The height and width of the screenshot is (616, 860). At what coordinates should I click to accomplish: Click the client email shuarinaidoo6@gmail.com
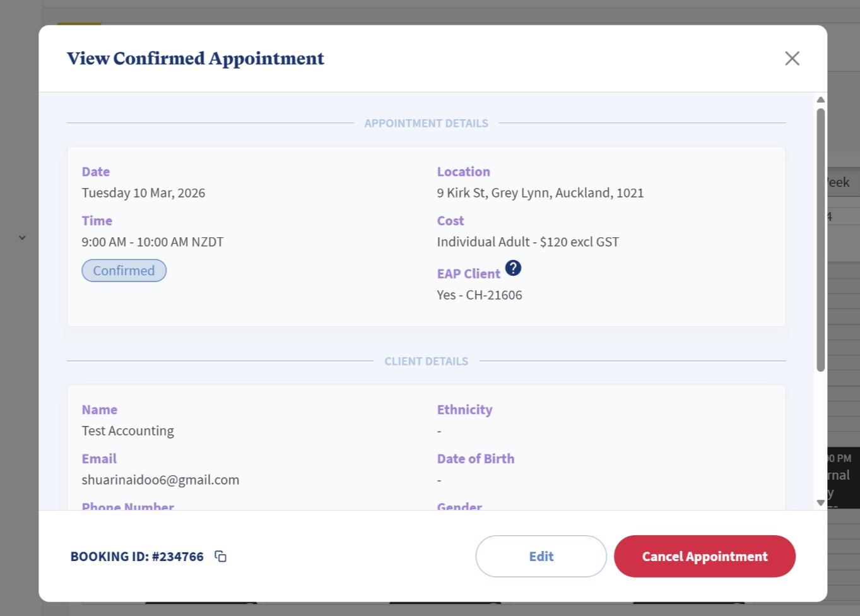coord(160,480)
